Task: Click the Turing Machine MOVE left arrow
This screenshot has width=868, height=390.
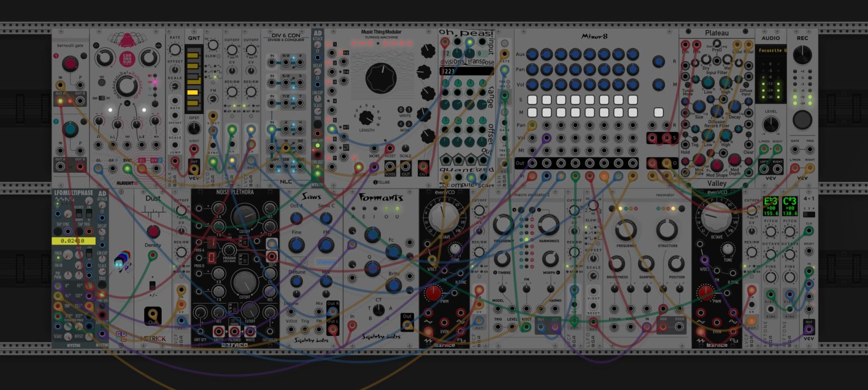Action: point(400,124)
